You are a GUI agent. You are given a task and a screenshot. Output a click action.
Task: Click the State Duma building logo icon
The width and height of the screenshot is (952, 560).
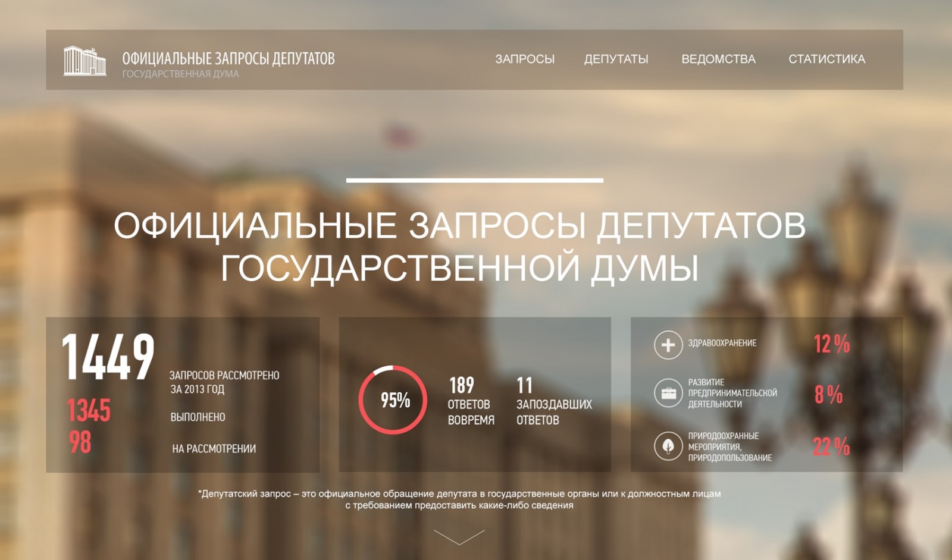(85, 61)
